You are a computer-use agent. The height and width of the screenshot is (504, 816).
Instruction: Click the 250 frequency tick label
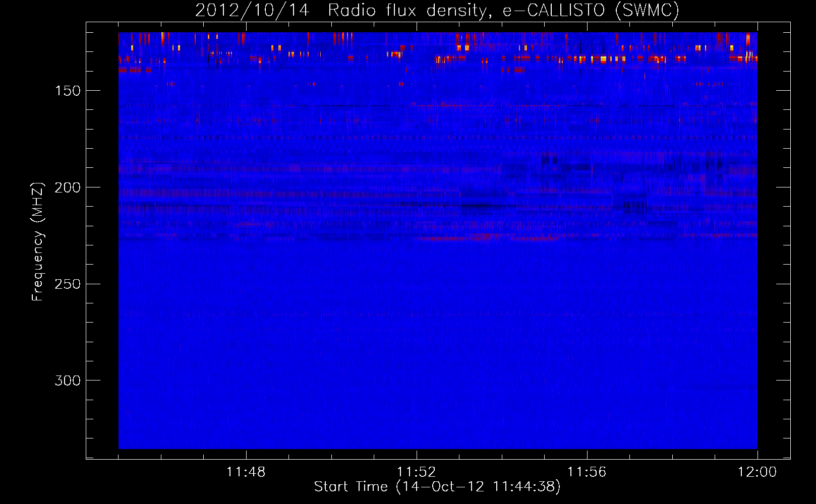pyautogui.click(x=68, y=284)
